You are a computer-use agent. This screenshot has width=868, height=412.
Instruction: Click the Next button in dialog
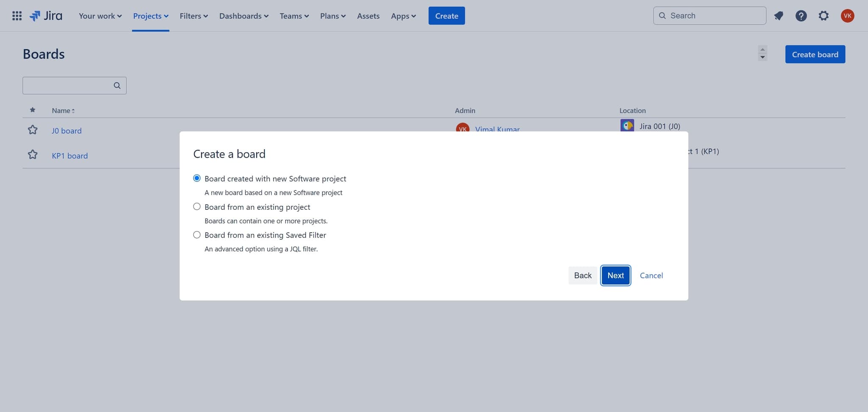[615, 276]
